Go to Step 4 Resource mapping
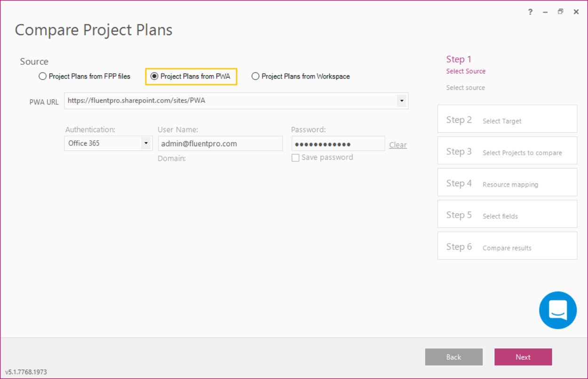 [507, 182]
